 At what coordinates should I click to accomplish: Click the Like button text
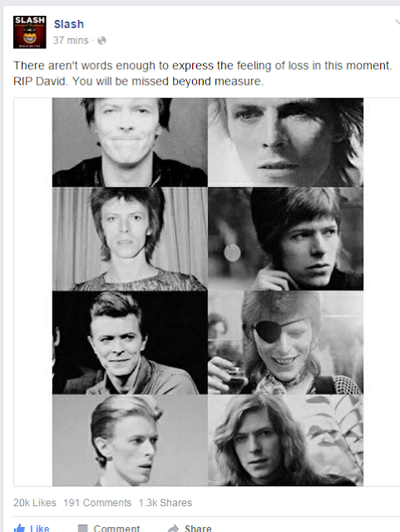[39, 528]
